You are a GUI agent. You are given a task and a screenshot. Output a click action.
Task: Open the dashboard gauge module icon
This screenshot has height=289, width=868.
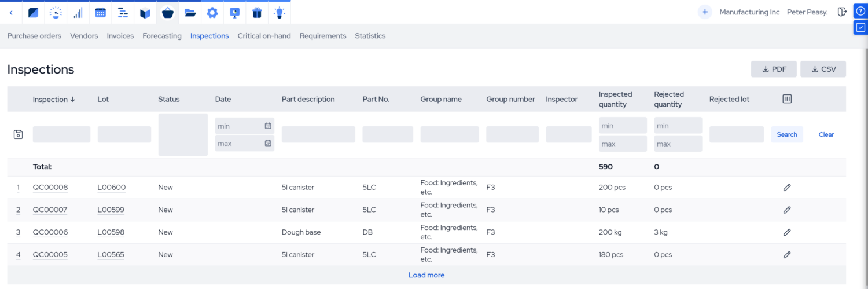[56, 12]
